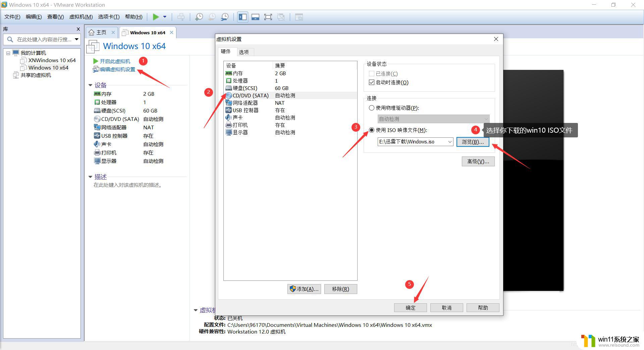
Task: Collapse the 我的计算机 tree node
Action: click(x=8, y=53)
